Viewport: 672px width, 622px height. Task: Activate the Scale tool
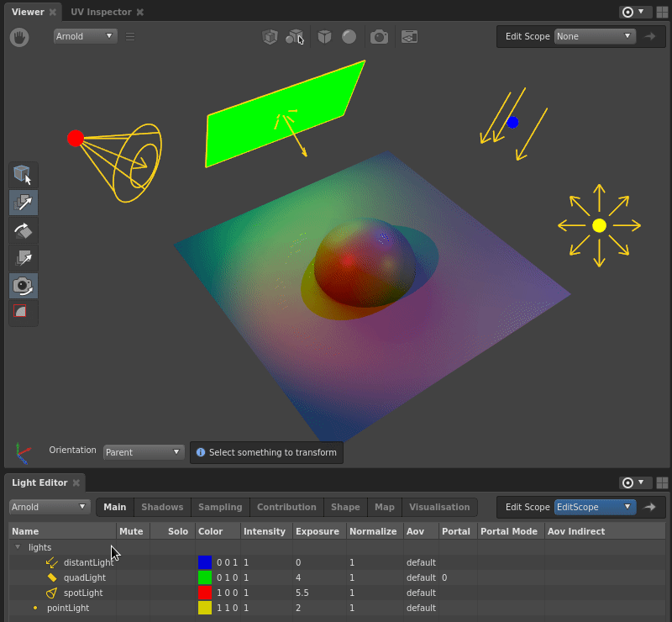[23, 258]
